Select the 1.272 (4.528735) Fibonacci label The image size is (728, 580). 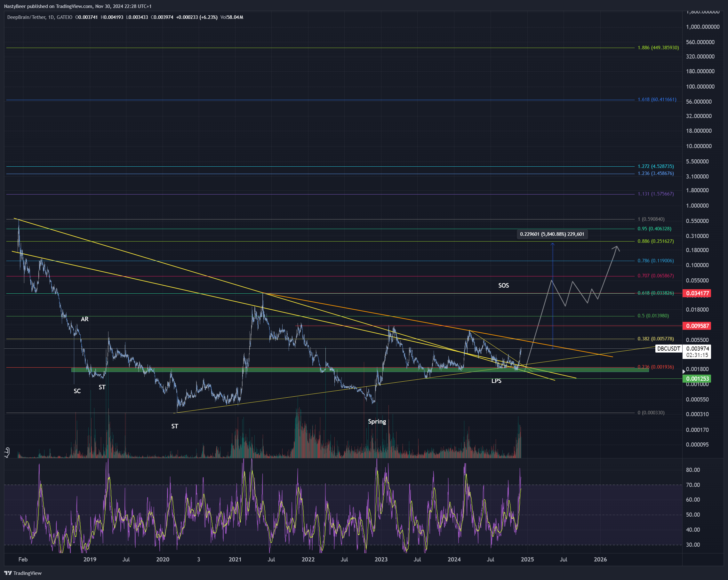pos(655,166)
